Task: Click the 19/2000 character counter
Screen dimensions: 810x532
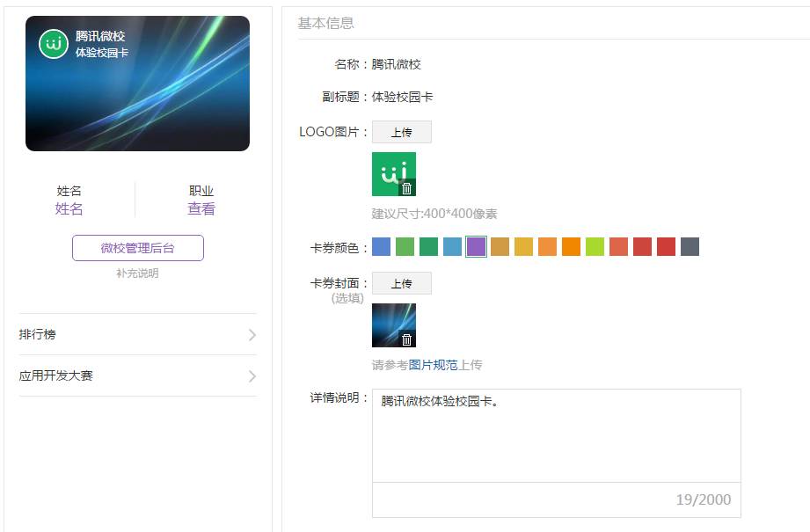Action: click(704, 499)
